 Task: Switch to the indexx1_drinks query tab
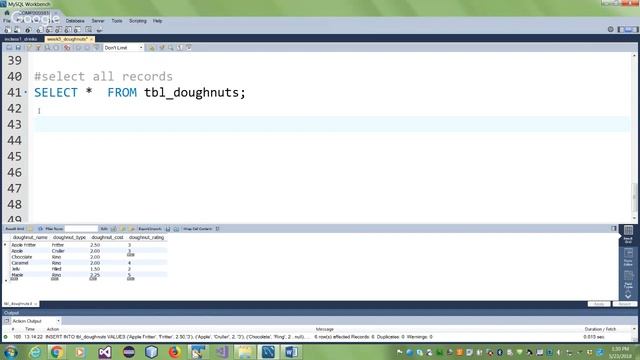(x=20, y=39)
